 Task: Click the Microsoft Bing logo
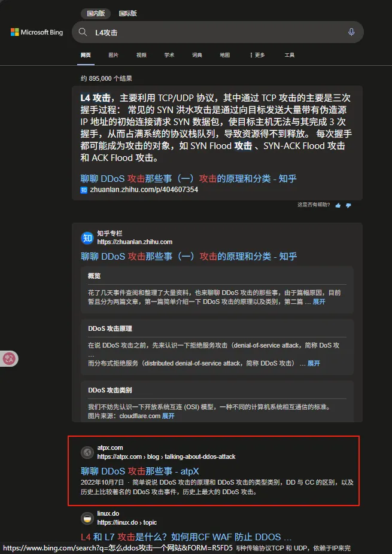pos(37,32)
